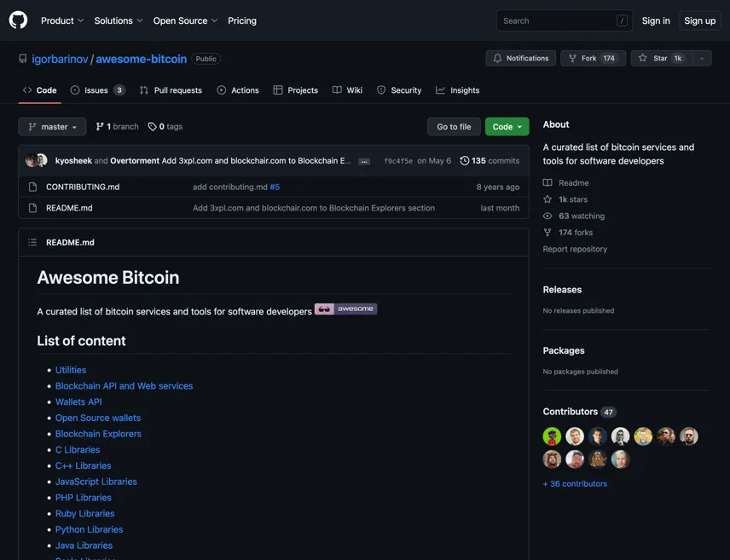View the Insights tab
This screenshot has height=560, width=730.
[x=458, y=90]
